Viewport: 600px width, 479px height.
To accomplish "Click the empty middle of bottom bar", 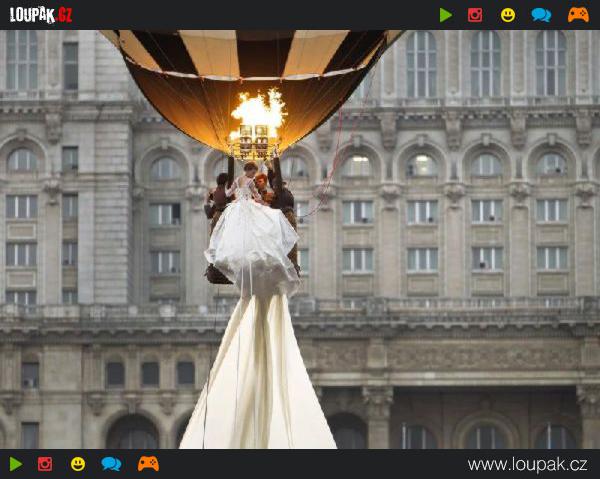I will point(300,464).
